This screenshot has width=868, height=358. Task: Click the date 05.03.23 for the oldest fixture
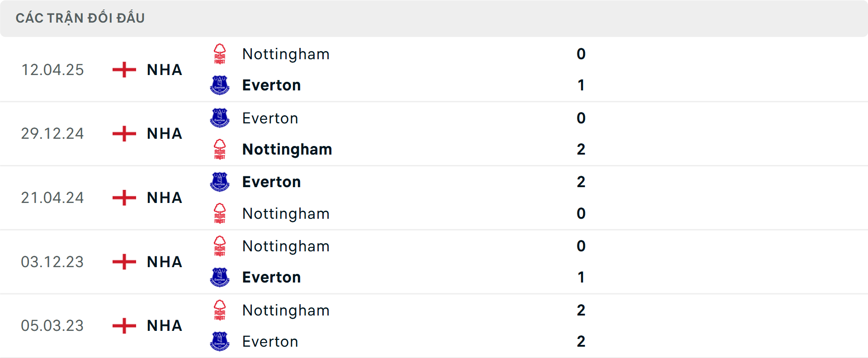tap(52, 326)
